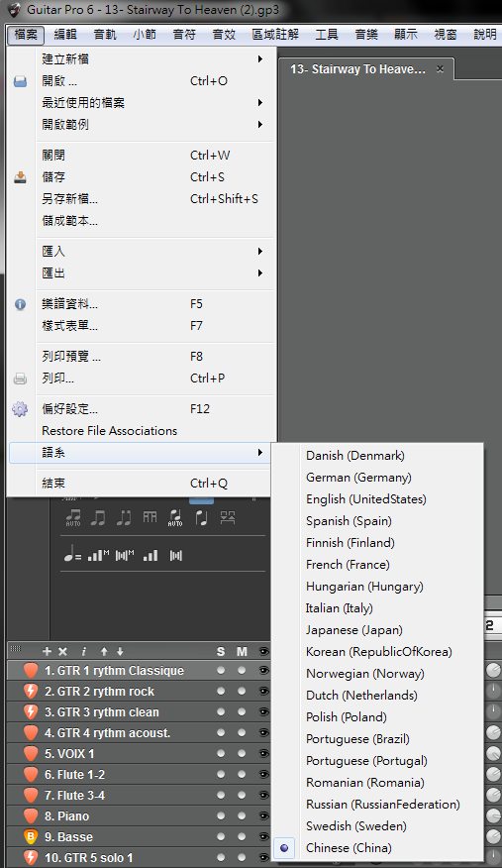Open the 音符 menu
The image size is (502, 868).
pyautogui.click(x=184, y=35)
